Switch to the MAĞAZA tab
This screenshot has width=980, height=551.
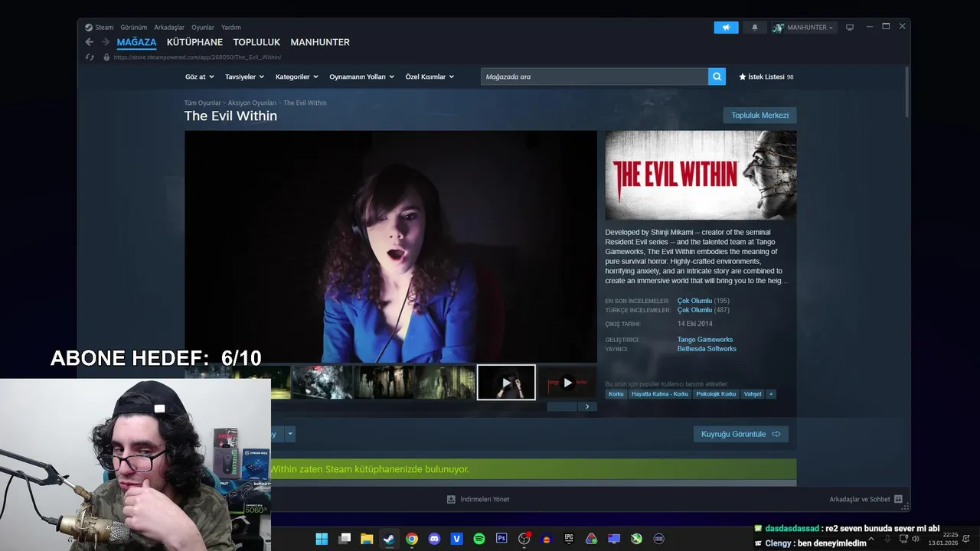tap(136, 42)
